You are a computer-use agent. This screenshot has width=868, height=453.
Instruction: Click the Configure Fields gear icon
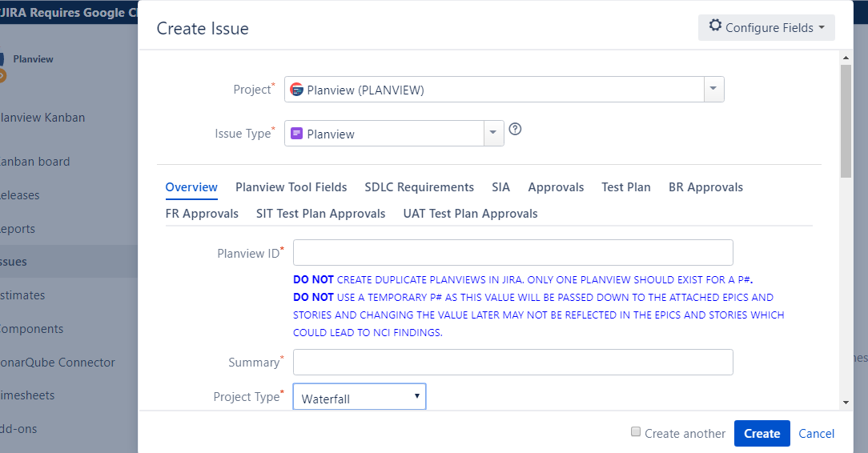(715, 26)
